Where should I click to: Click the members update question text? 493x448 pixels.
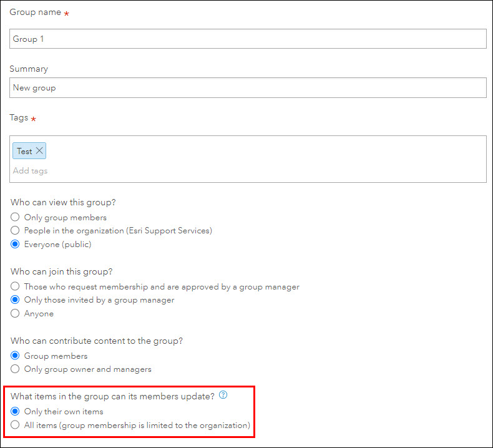pos(112,396)
